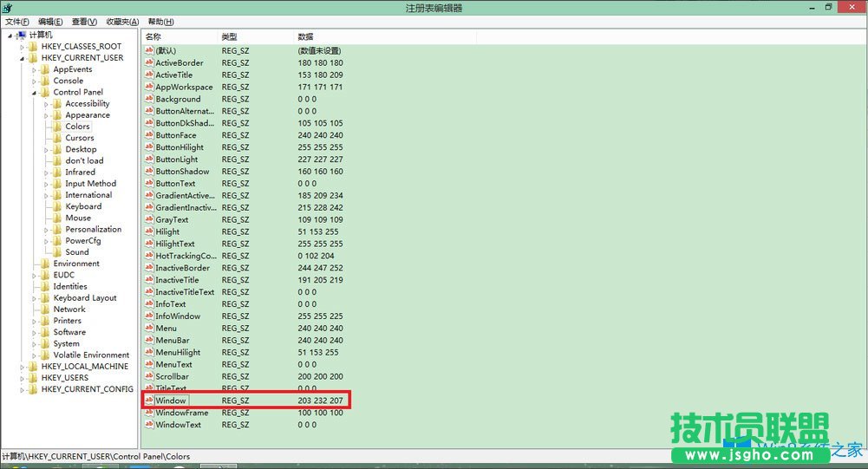This screenshot has height=469, width=868.
Task: Collapse HKEY_CURRENT_USER tree arrow
Action: (x=23, y=58)
